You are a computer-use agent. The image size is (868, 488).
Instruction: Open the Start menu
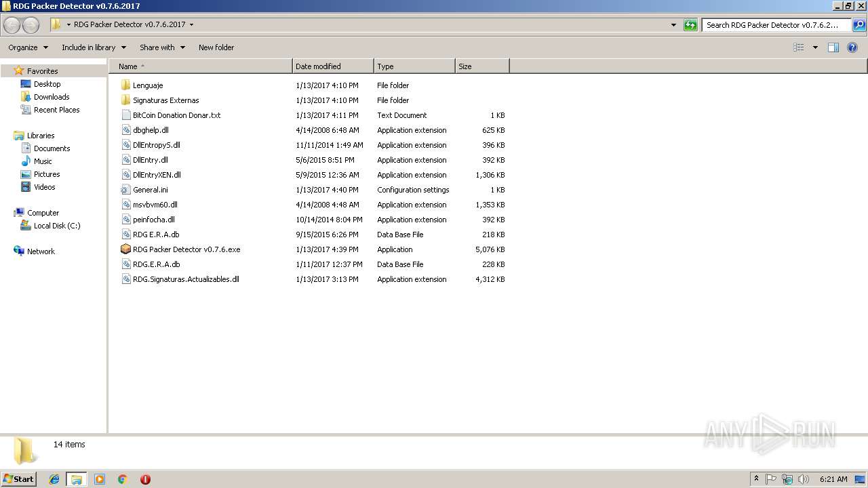(x=19, y=479)
